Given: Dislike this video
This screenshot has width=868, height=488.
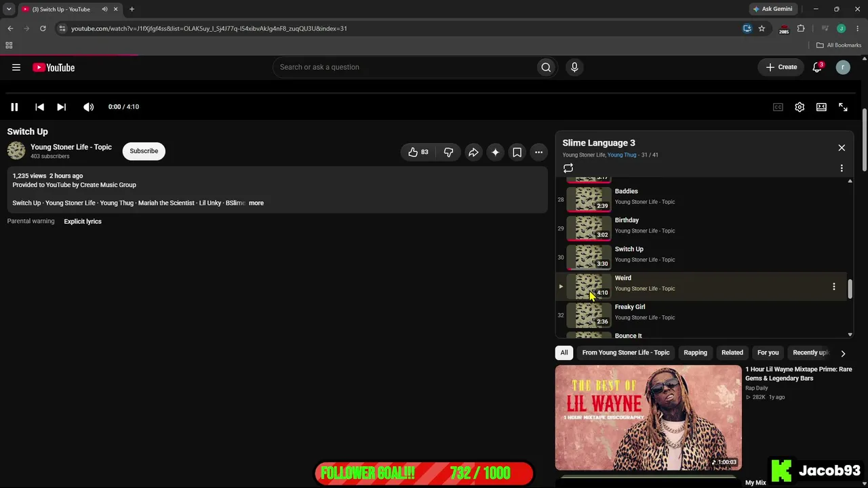Looking at the screenshot, I should pos(448,152).
